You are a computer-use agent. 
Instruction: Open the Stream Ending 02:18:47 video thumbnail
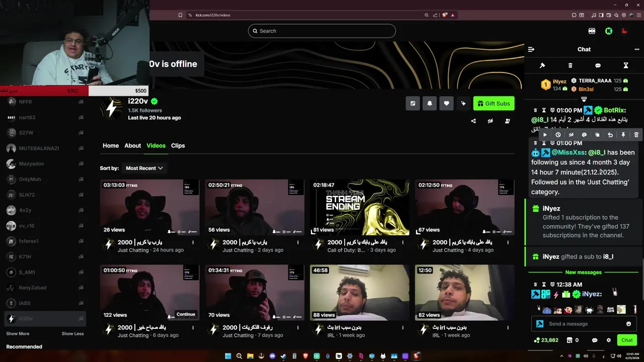click(360, 207)
